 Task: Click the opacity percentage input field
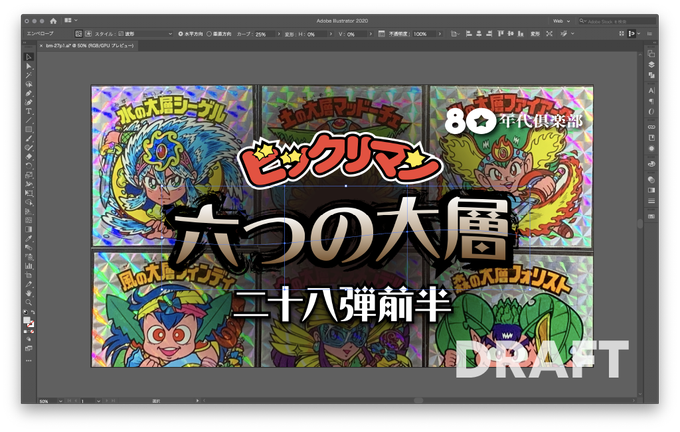coord(424,34)
